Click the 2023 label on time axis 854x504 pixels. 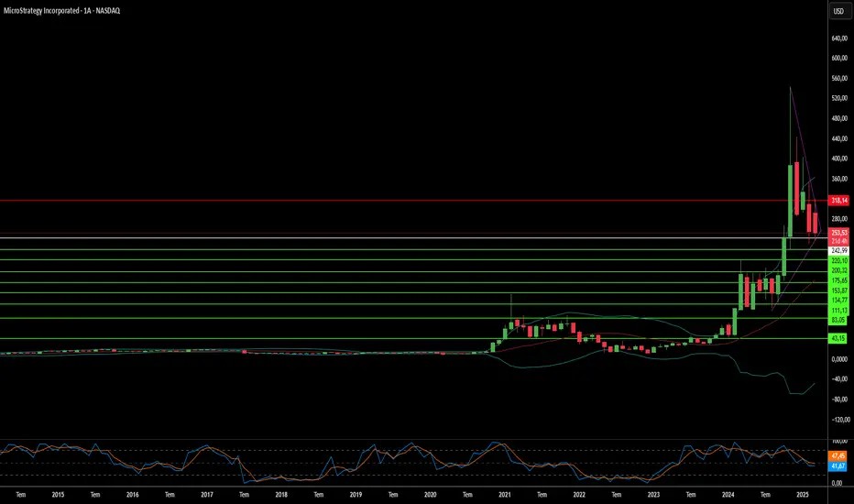coord(653,495)
